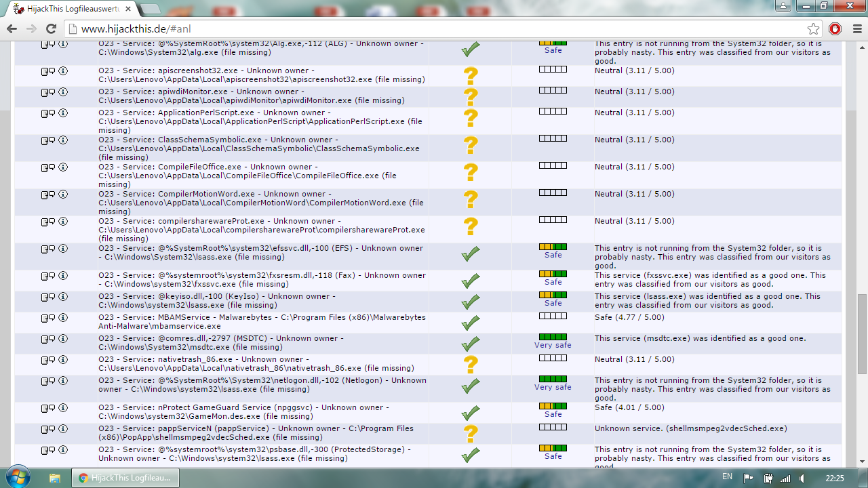Click the msdtc.exe identified as good text
The width and height of the screenshot is (868, 488).
(x=701, y=338)
